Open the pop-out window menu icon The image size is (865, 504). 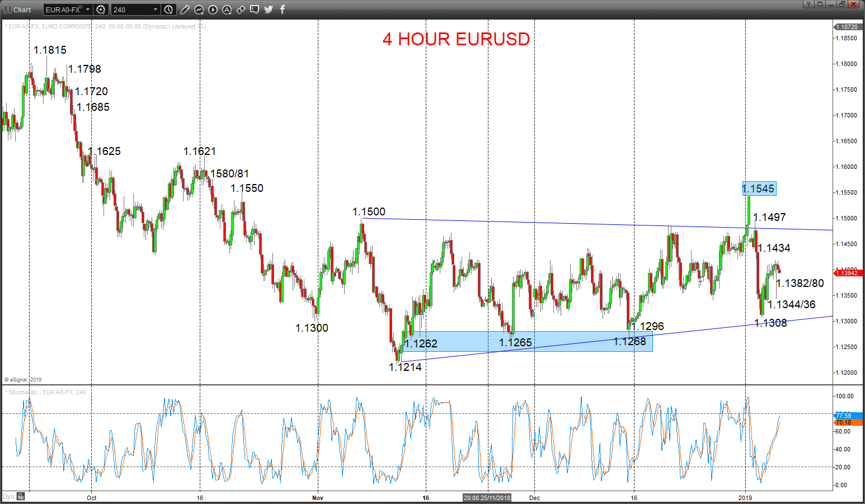click(x=820, y=4)
